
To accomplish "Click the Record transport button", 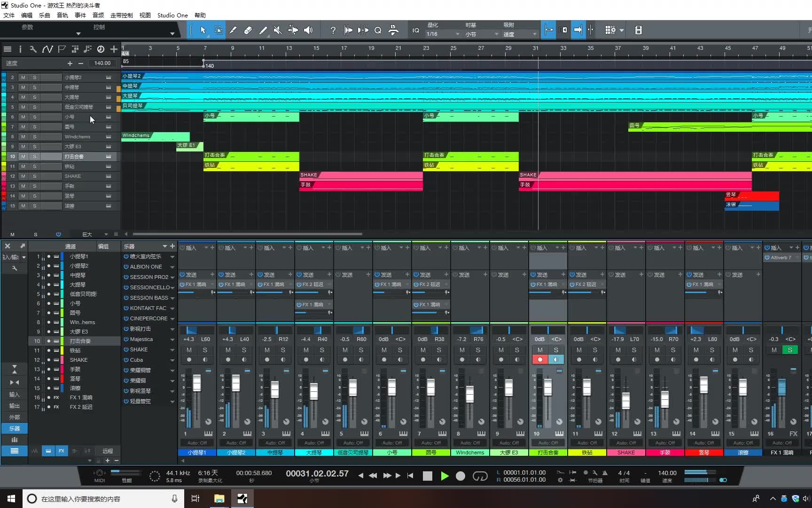I will point(461,476).
